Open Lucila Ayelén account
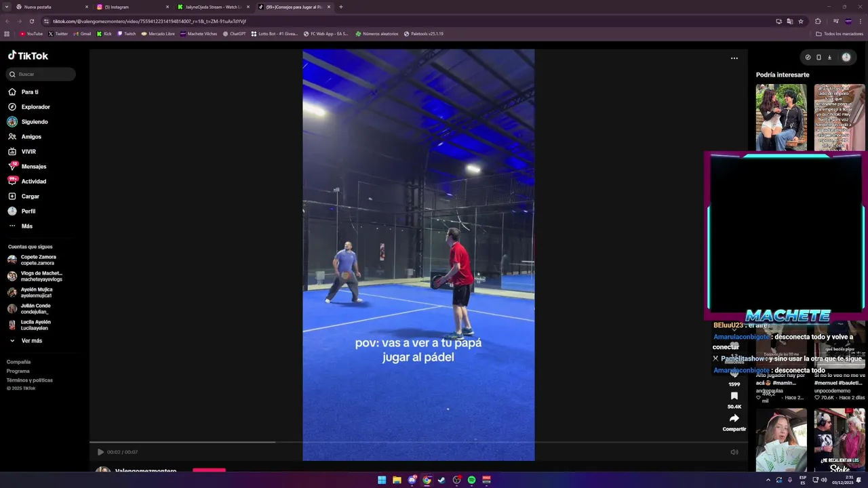 pyautogui.click(x=29, y=325)
